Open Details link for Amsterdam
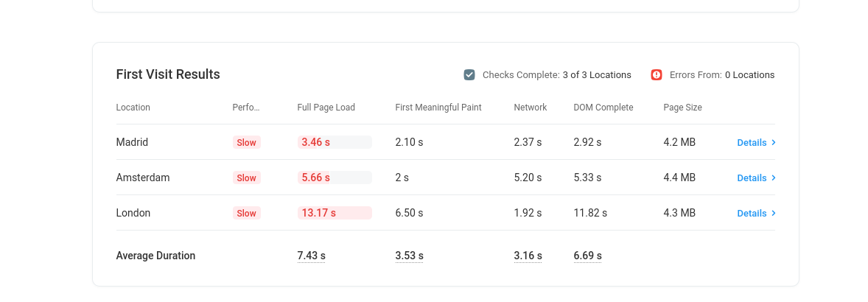The width and height of the screenshot is (868, 302). [x=752, y=178]
